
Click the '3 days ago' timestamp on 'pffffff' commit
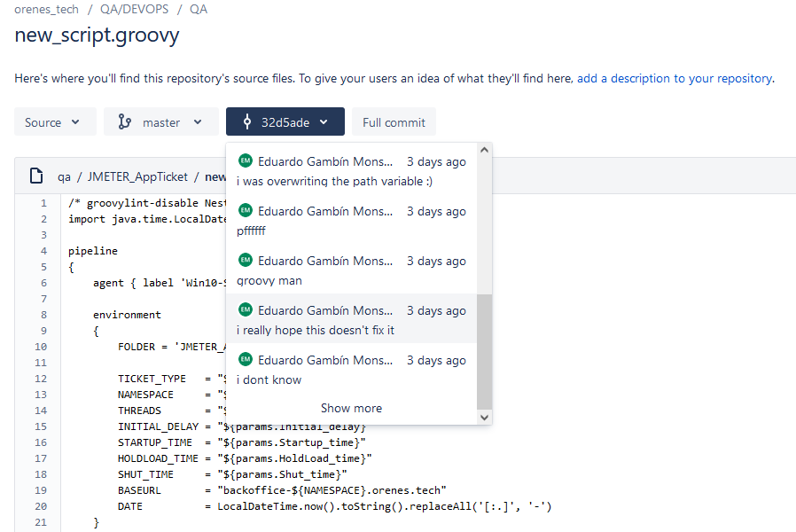pos(437,211)
